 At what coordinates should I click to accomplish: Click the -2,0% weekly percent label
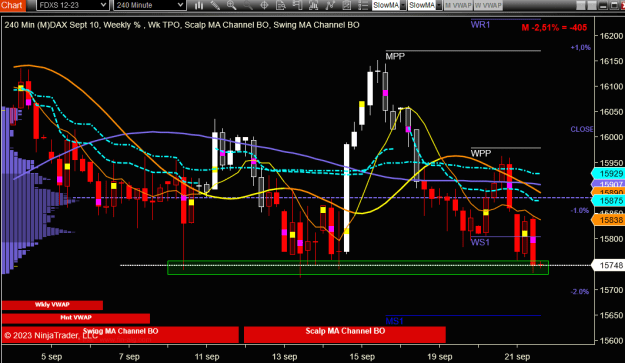click(x=580, y=292)
